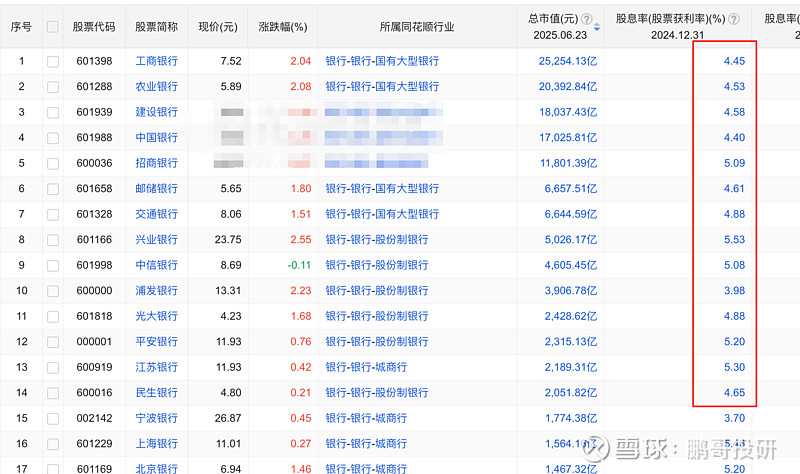This screenshot has height=474, width=800.
Task: Click market value 20,392.84亿
Action: [x=567, y=87]
